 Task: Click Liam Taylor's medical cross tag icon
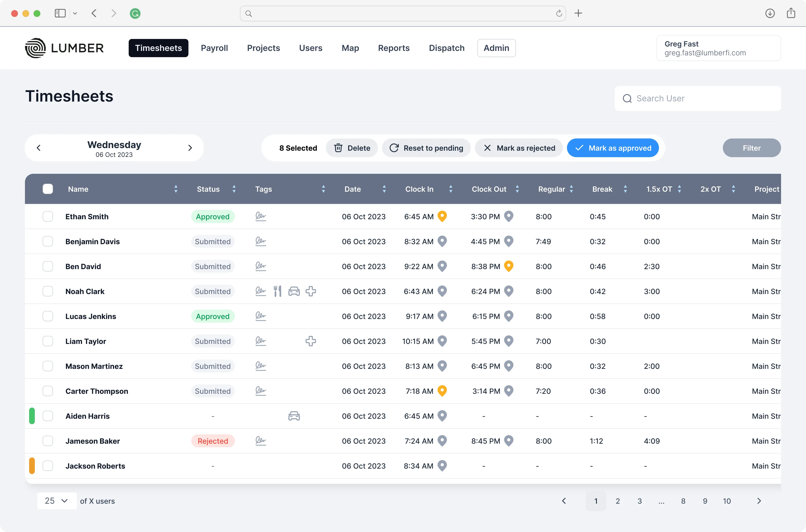click(x=310, y=341)
